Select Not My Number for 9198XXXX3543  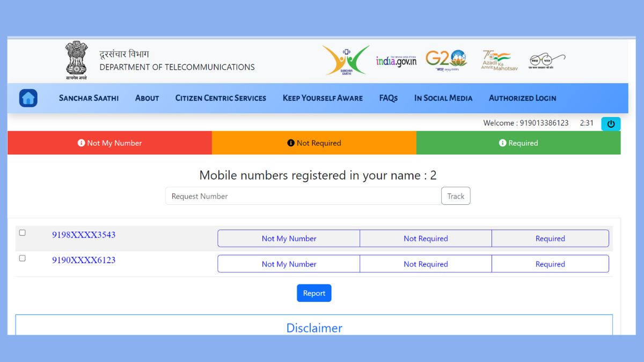pyautogui.click(x=289, y=239)
